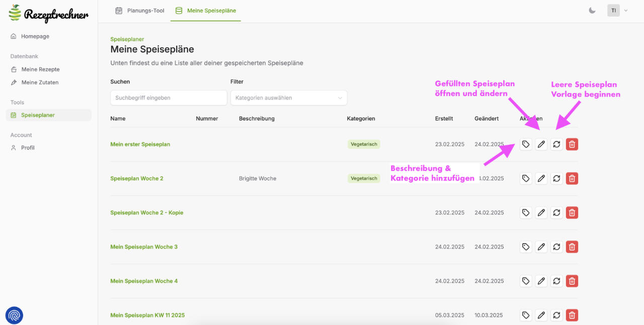Select the Meine Speisepläne tab
Viewport: 644px width, 325px height.
pos(206,11)
